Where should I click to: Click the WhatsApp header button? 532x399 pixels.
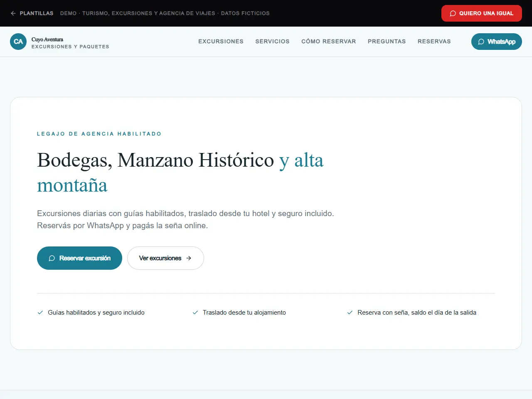pos(496,42)
